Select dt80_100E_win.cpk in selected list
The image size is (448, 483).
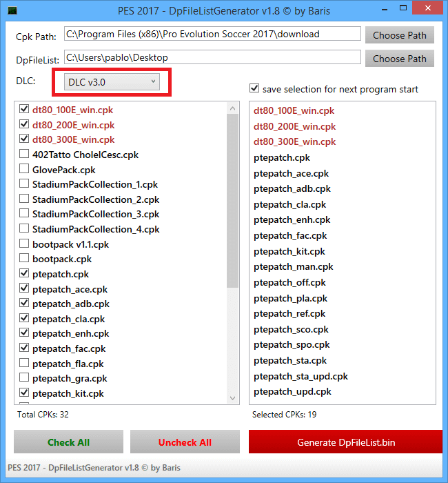(x=294, y=111)
